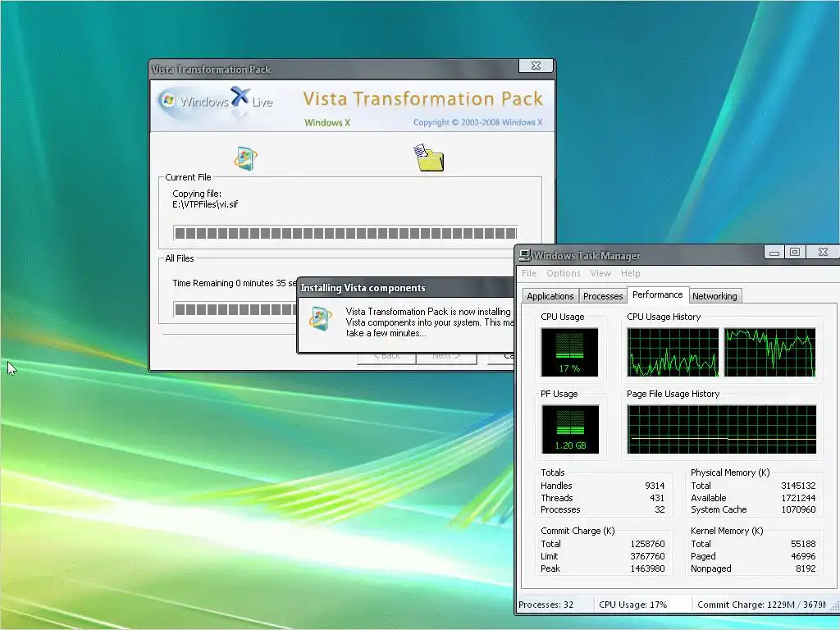This screenshot has height=630, width=840.
Task: Click Kernel Memory Total value 55188
Action: (x=803, y=545)
